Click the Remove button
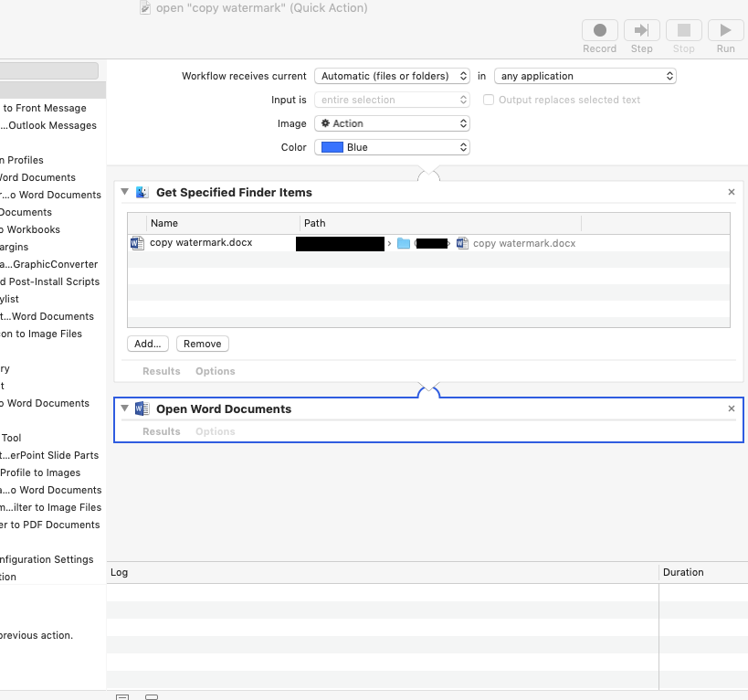Image resolution: width=748 pixels, height=700 pixels. tap(202, 345)
